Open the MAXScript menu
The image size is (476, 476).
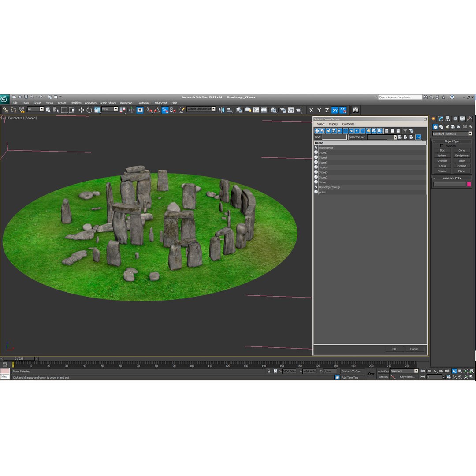(x=160, y=103)
